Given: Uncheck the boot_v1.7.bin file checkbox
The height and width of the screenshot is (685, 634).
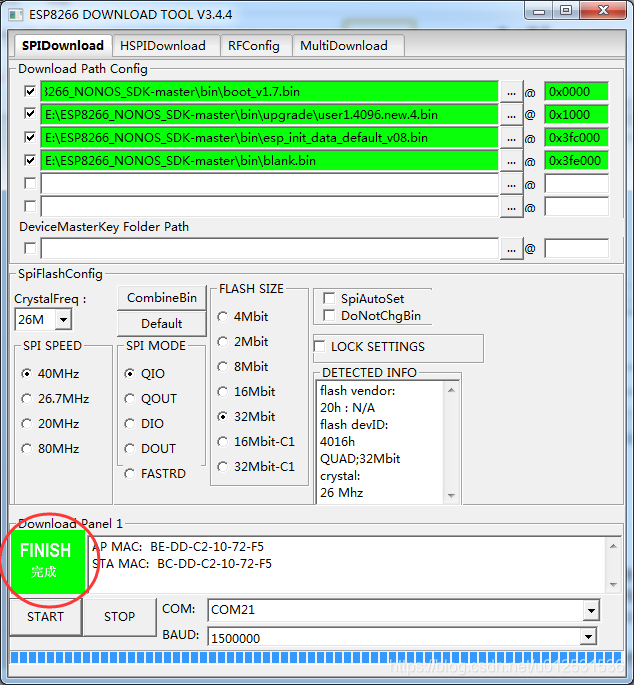Looking at the screenshot, I should click(x=30, y=92).
